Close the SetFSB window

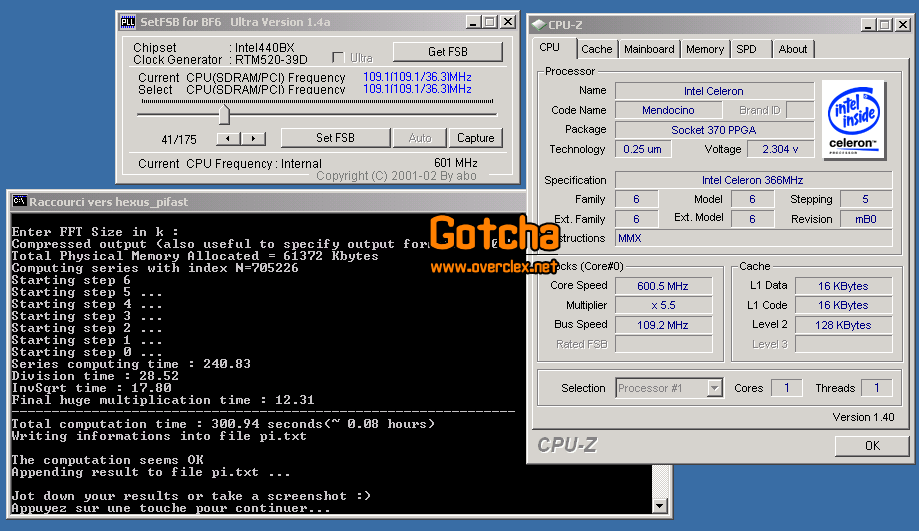508,22
